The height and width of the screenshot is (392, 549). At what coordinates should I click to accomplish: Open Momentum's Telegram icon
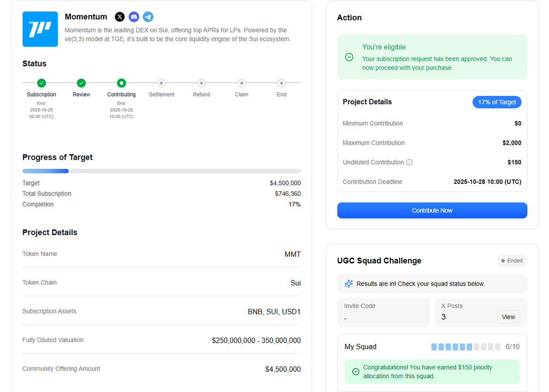point(148,17)
